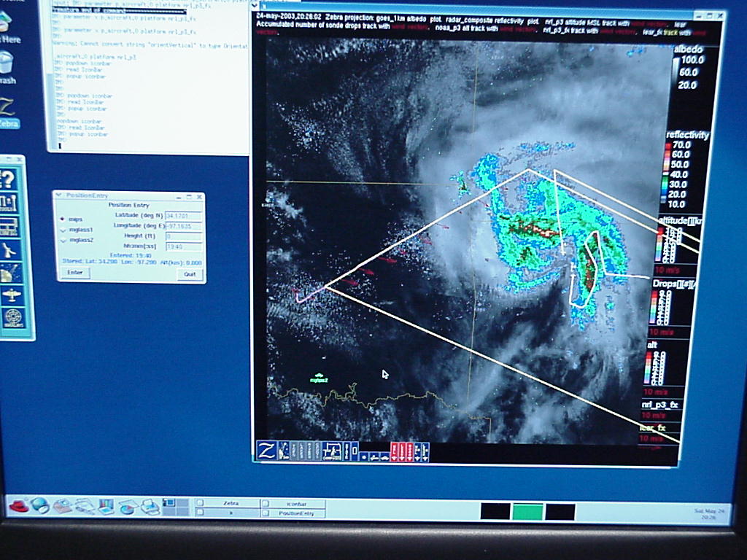This screenshot has height=560, width=747.
Task: Click the green monitor applet in bottom panel
Action: 527,512
